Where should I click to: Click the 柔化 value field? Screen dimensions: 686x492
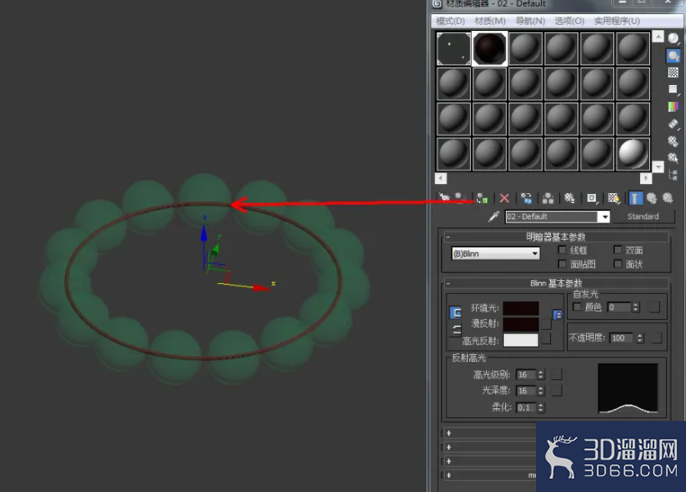526,408
